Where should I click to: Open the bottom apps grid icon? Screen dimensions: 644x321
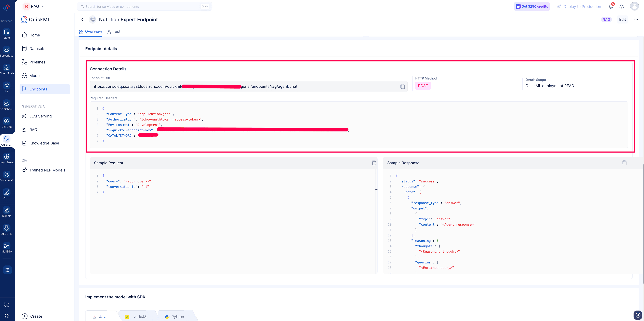(7, 316)
